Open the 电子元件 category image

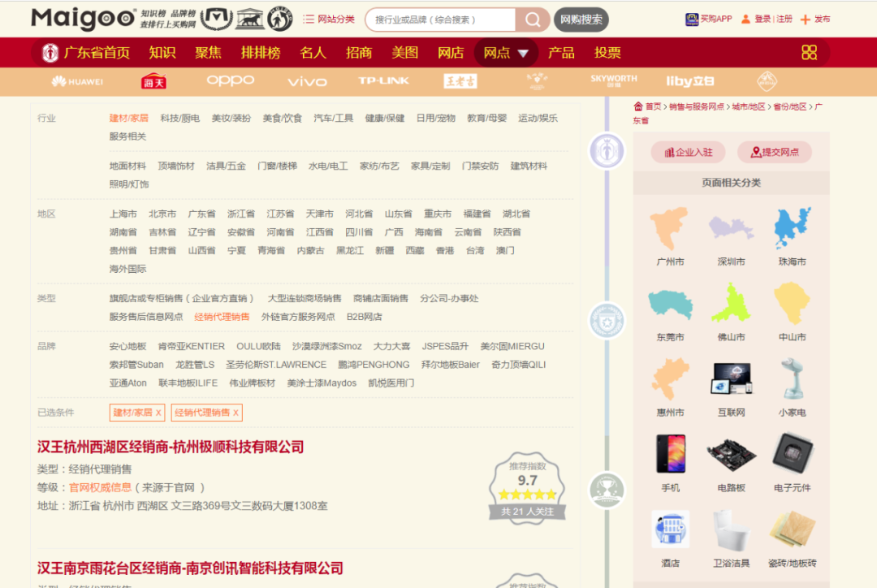point(792,454)
